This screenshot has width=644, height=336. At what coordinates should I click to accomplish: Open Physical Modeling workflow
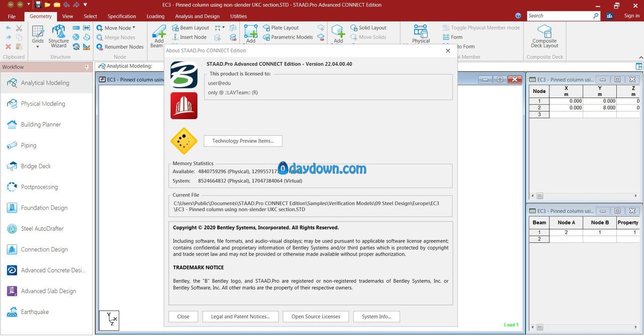coord(46,104)
